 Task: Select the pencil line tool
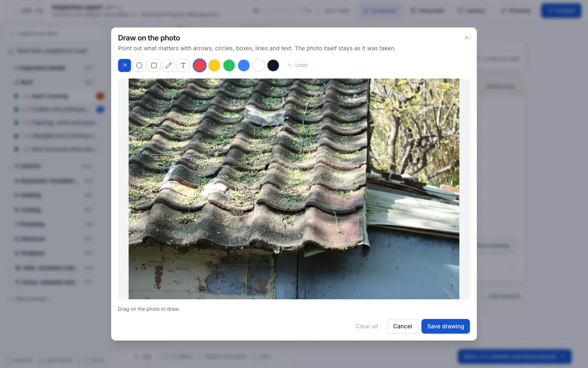169,65
